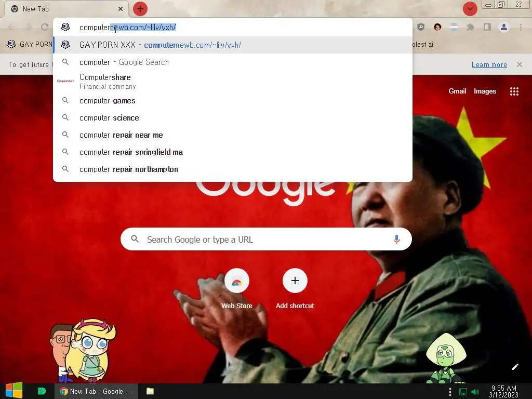Select the computernewb.com/~lily/vxh/ suggestion
The width and height of the screenshot is (532, 399).
click(233, 45)
